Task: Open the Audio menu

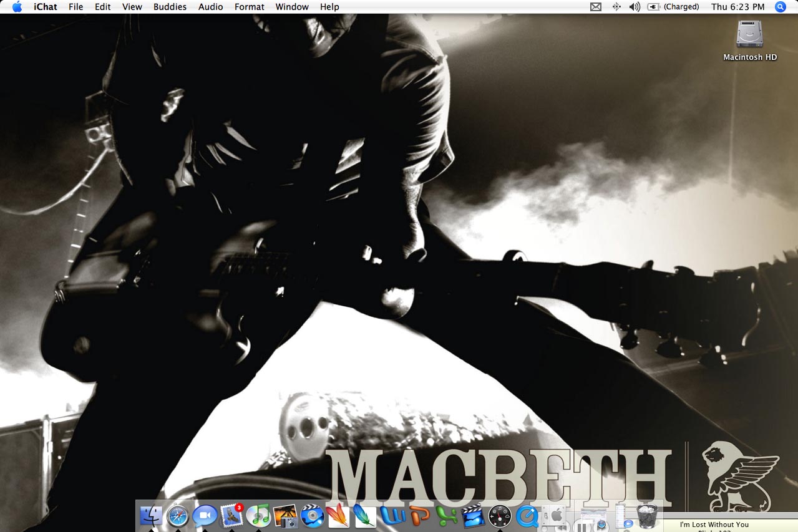Action: coord(211,7)
